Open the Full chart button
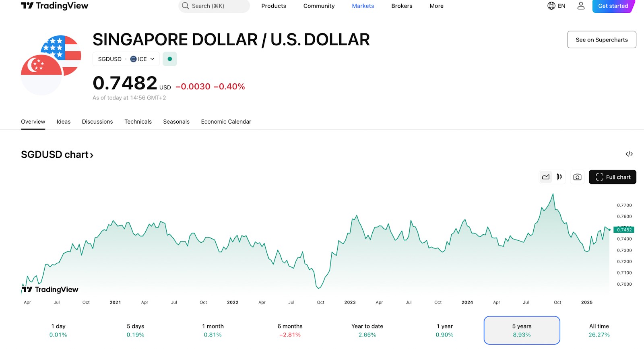 tap(613, 177)
